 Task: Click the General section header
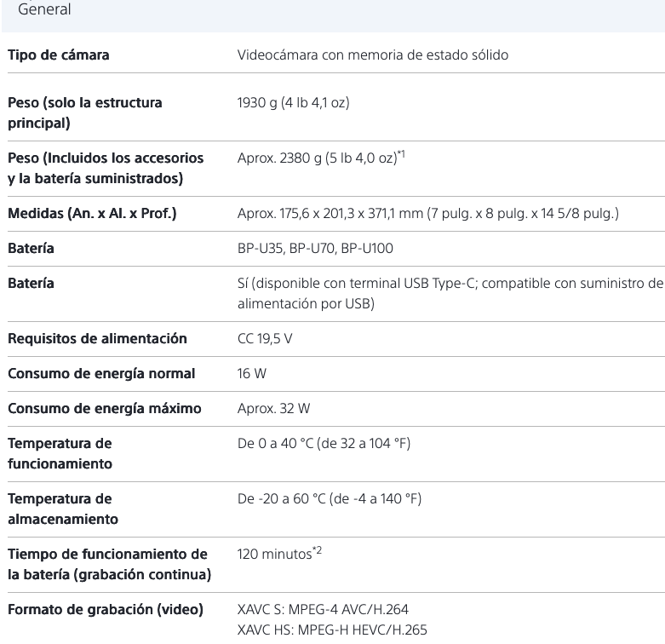point(50,10)
